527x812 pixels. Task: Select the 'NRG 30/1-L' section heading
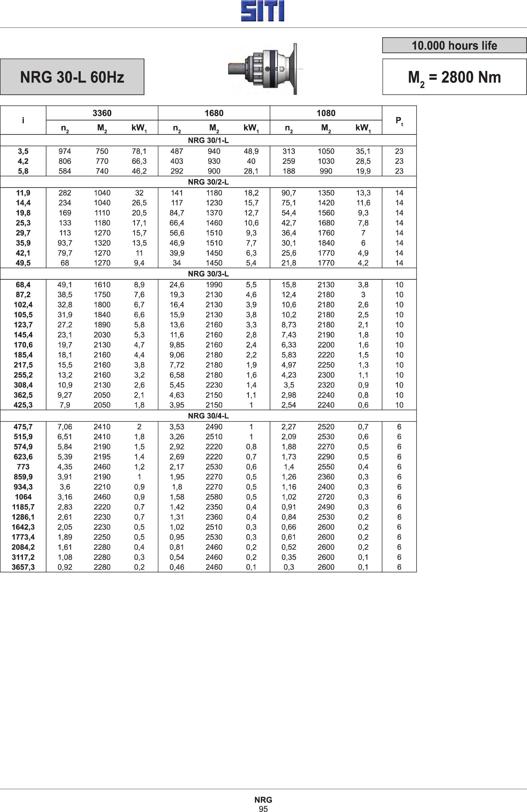point(208,141)
